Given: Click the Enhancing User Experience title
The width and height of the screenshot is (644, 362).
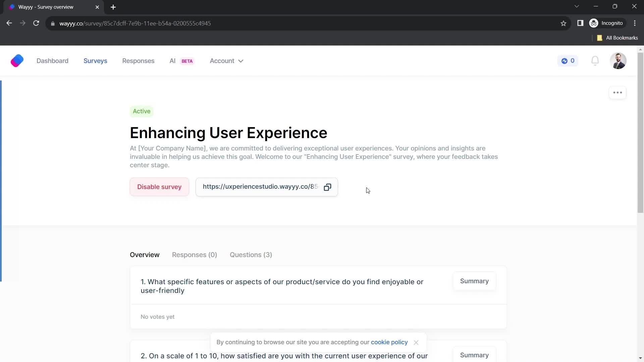Looking at the screenshot, I should 228,133.
